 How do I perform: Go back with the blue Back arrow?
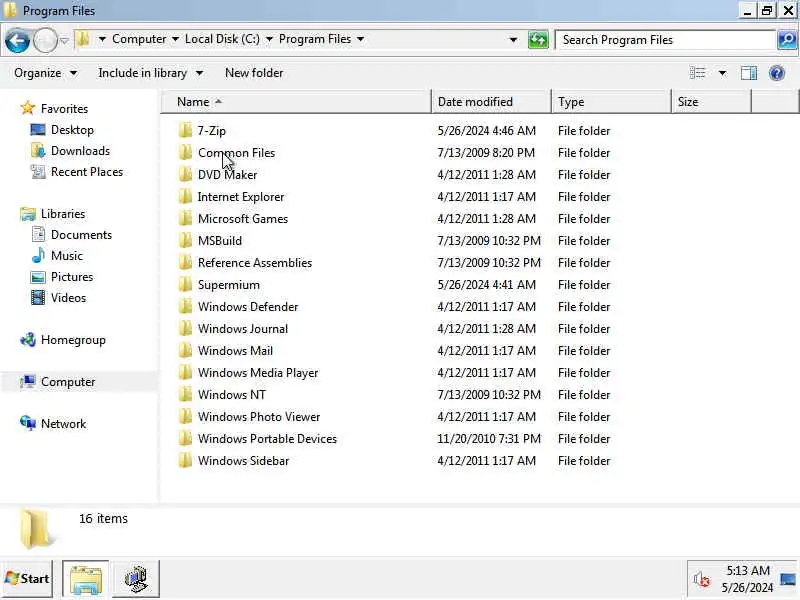pyautogui.click(x=17, y=40)
